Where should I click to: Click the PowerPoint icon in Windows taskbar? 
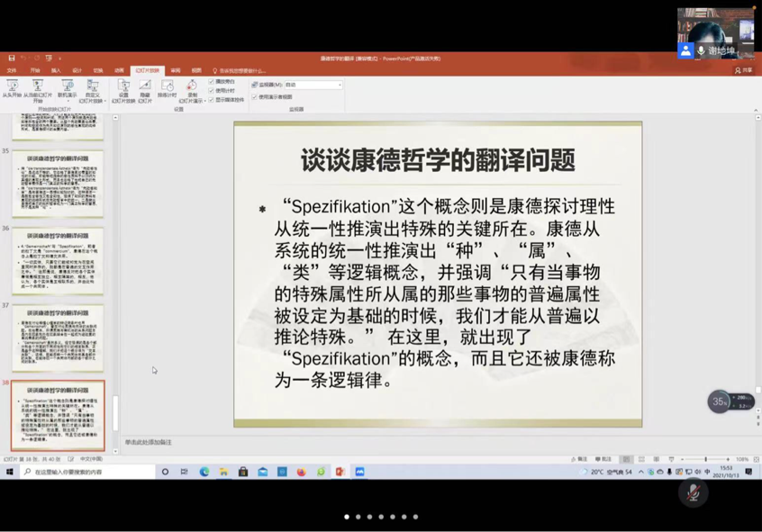point(340,472)
